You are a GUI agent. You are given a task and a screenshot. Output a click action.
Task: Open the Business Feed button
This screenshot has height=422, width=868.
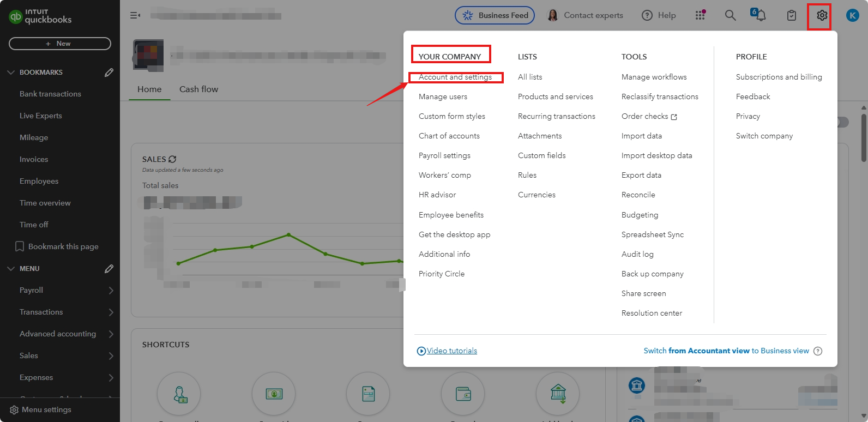pyautogui.click(x=495, y=15)
